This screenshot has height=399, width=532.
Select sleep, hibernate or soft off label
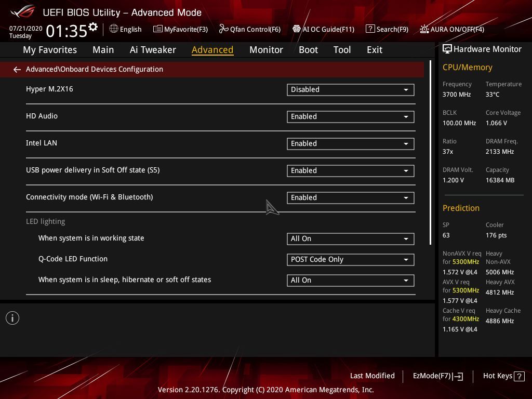[125, 280]
